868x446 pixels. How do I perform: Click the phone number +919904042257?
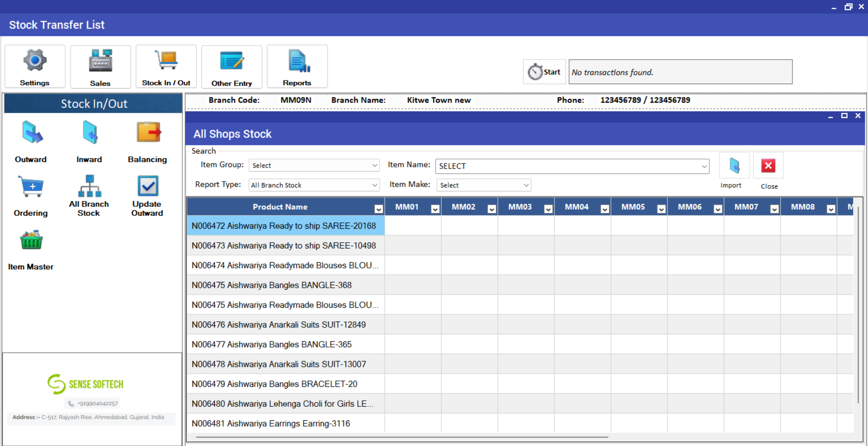coord(97,404)
